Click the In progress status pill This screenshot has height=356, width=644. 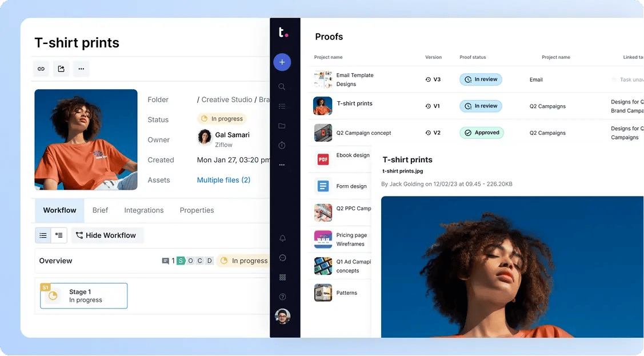222,118
